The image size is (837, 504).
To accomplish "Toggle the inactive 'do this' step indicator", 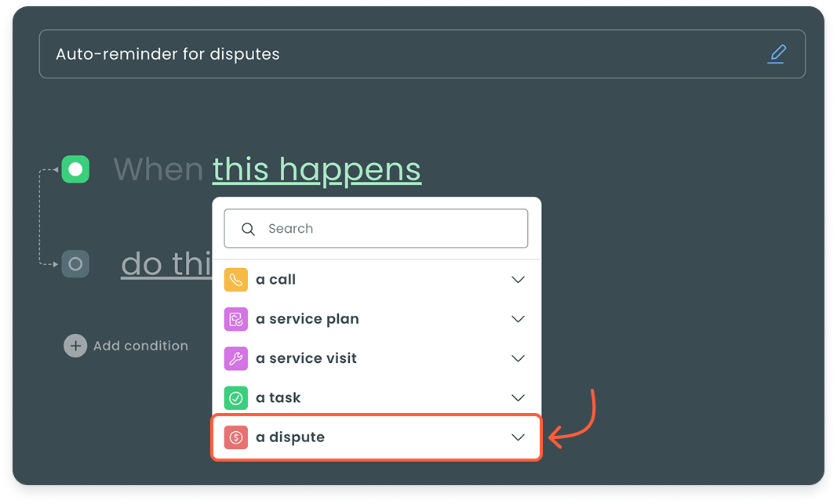I will tap(75, 264).
